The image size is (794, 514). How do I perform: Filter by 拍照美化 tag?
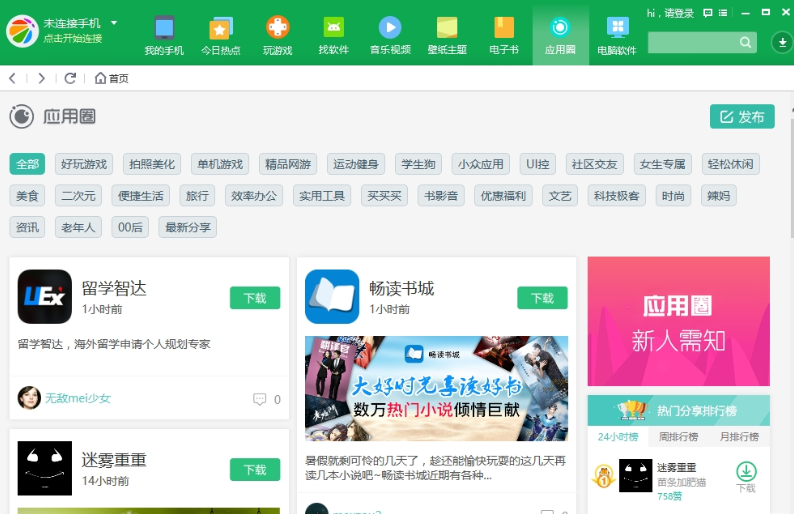click(x=152, y=164)
